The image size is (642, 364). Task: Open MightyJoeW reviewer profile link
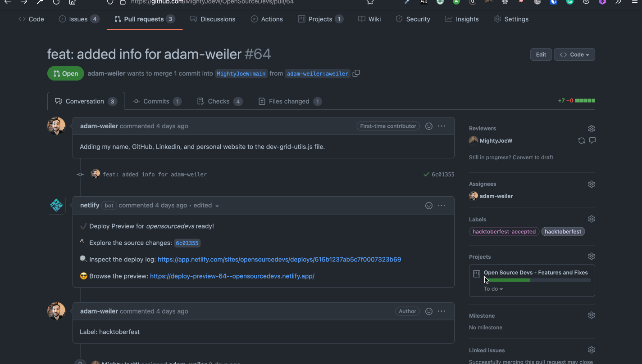click(496, 141)
